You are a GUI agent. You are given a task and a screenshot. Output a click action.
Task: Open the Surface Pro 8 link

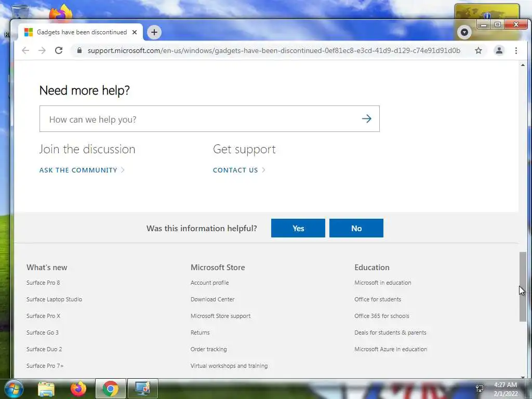click(43, 283)
